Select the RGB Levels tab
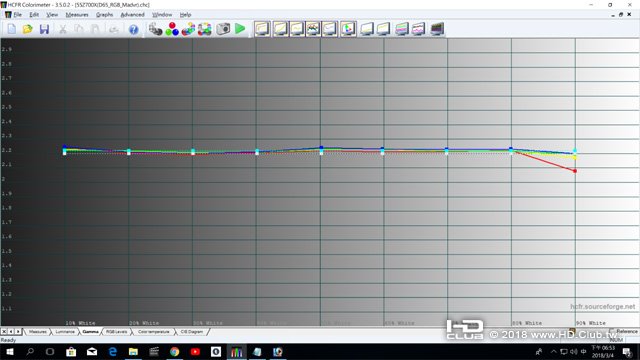Viewport: 640px width, 360px height. click(x=116, y=332)
